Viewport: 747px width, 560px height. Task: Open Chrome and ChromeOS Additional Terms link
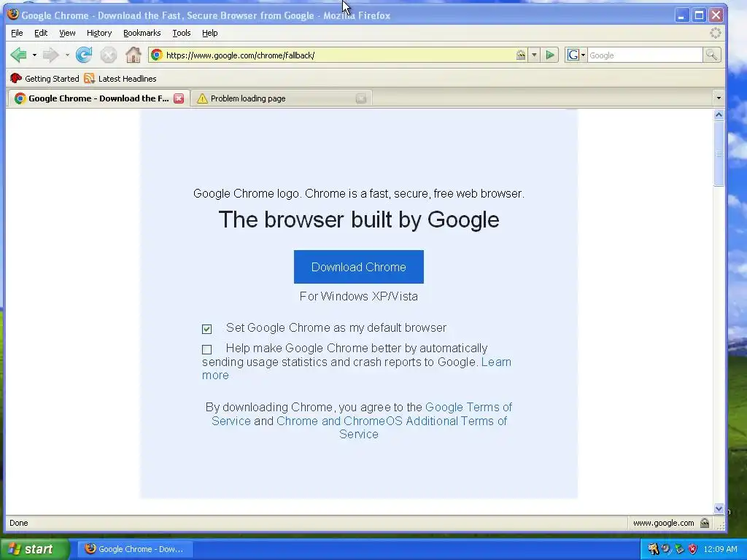392,421
